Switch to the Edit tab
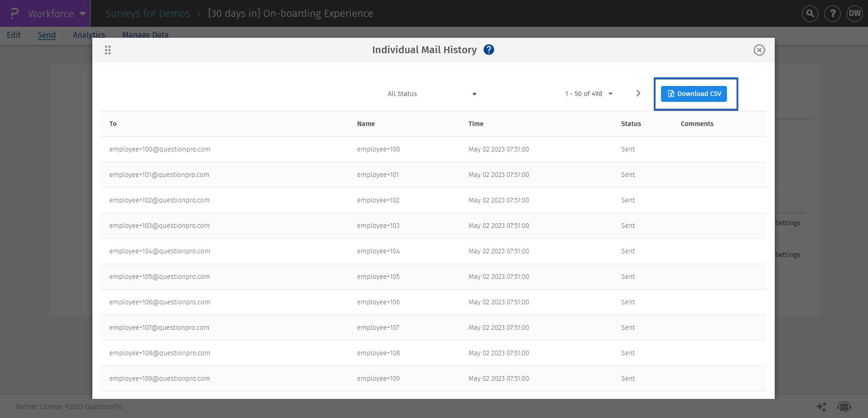This screenshot has width=868, height=418. pos(14,35)
